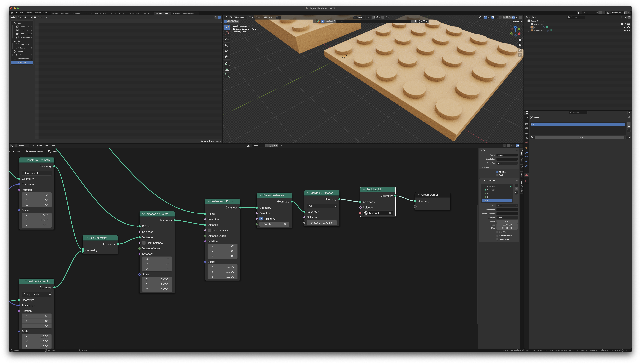The height and width of the screenshot is (364, 641).
Task: Open the Object Mode dropdown
Action: pyautogui.click(x=239, y=17)
